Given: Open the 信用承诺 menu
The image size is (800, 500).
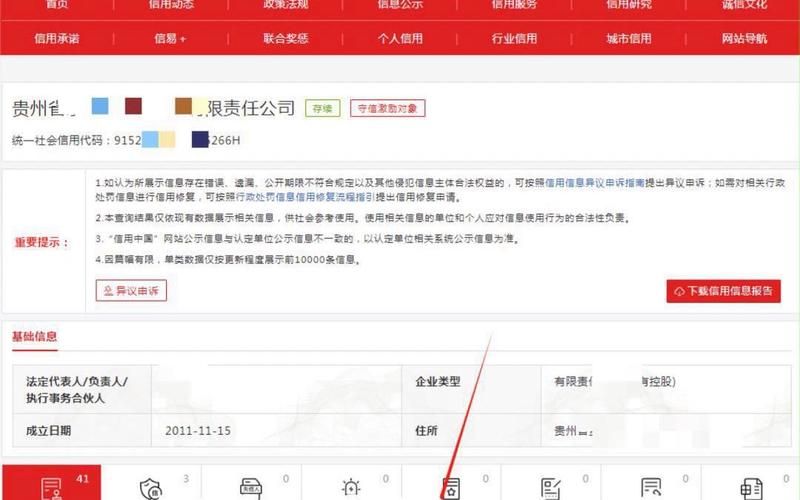Looking at the screenshot, I should (57, 38).
